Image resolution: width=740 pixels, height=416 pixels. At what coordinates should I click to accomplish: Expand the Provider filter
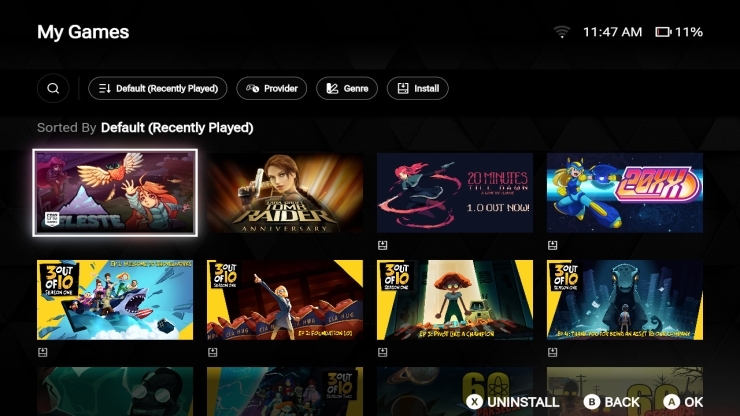(271, 88)
